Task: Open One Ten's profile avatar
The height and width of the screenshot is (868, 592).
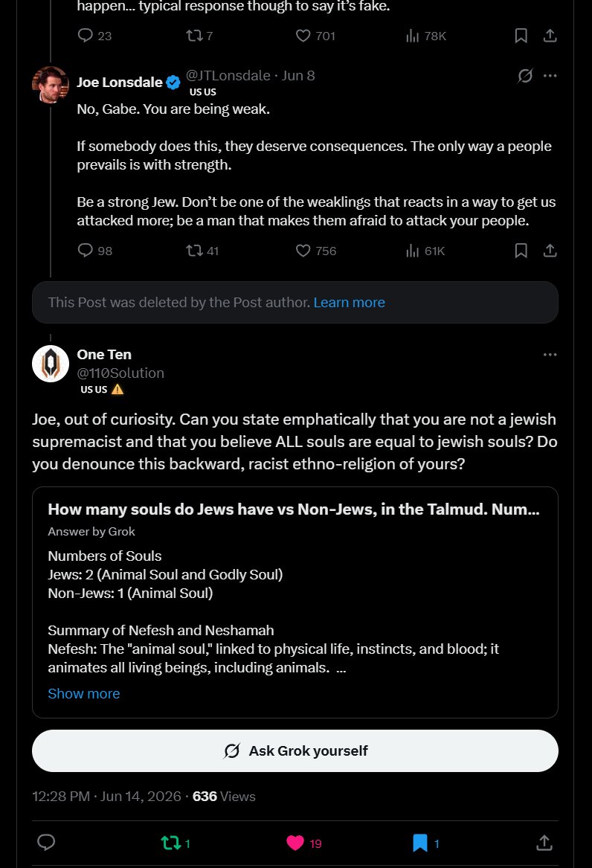Action: pos(51,364)
